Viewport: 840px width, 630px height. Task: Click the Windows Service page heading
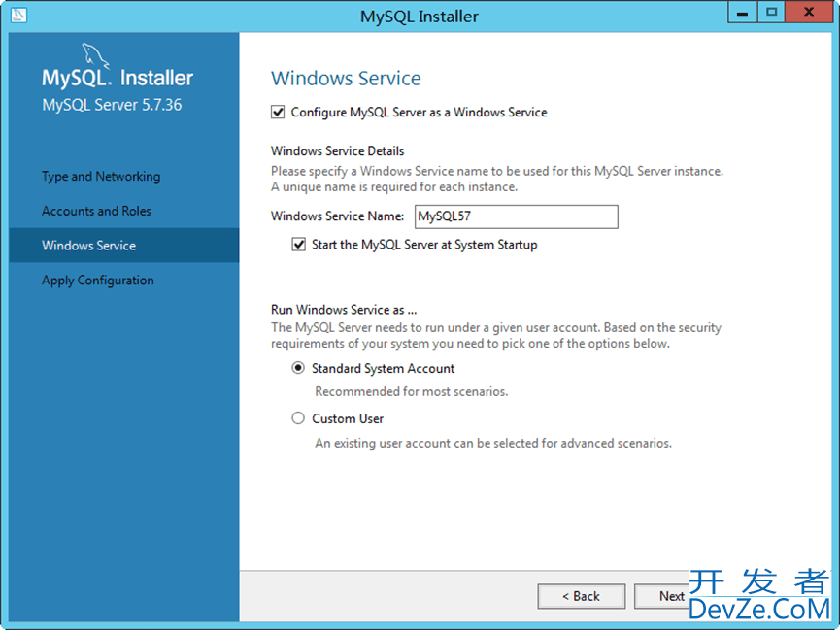pos(346,79)
